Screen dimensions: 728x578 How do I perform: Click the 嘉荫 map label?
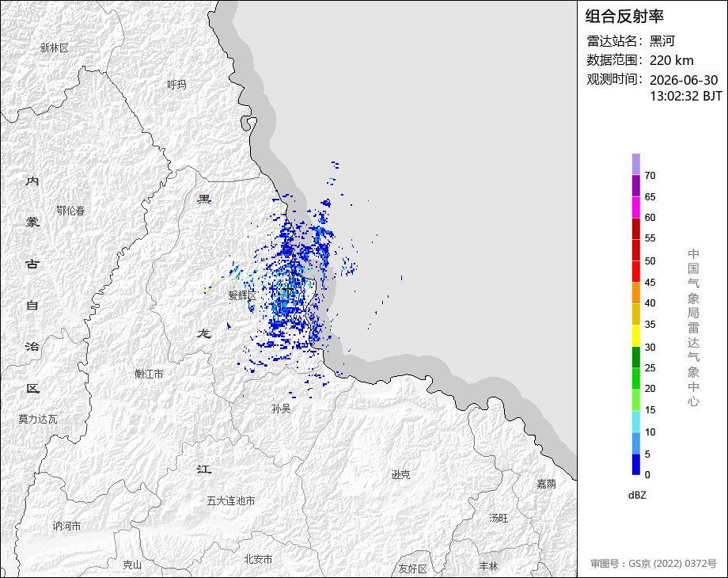[547, 484]
